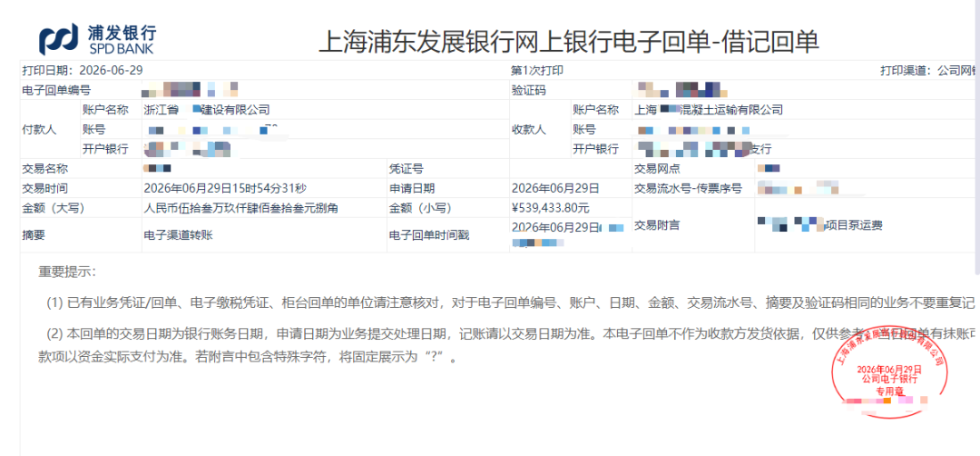Click the 申请日期 label
The height and width of the screenshot is (456, 980).
412,188
